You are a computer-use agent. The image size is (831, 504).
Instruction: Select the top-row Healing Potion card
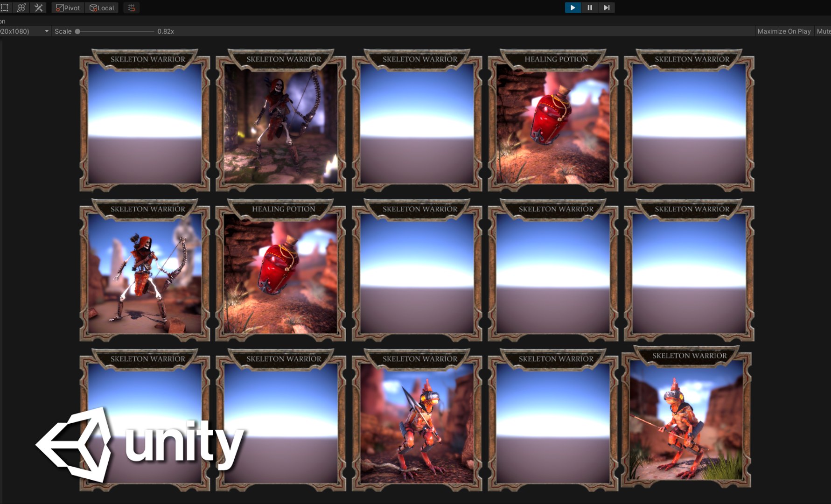pos(553,120)
